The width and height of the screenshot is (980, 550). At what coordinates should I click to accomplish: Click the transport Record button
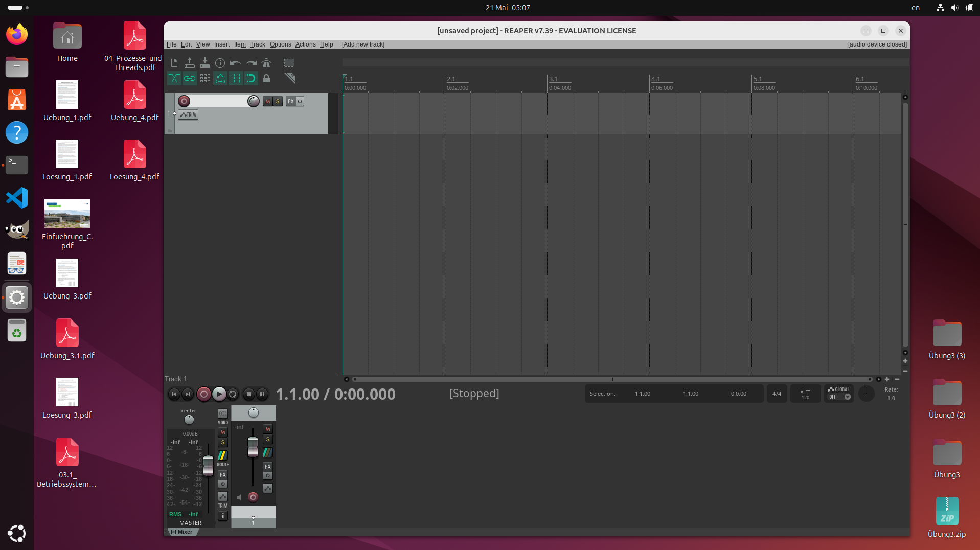pos(203,394)
